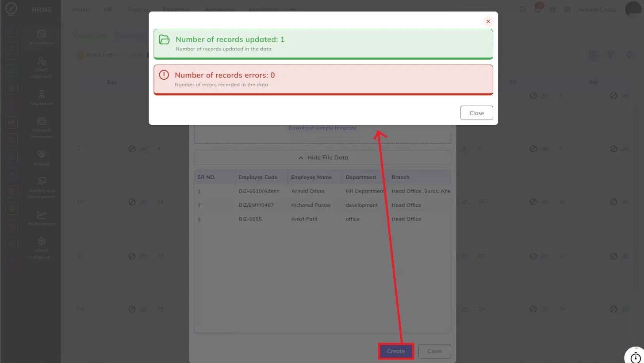Open the Approvals menu
644x363 pixels.
219,9
